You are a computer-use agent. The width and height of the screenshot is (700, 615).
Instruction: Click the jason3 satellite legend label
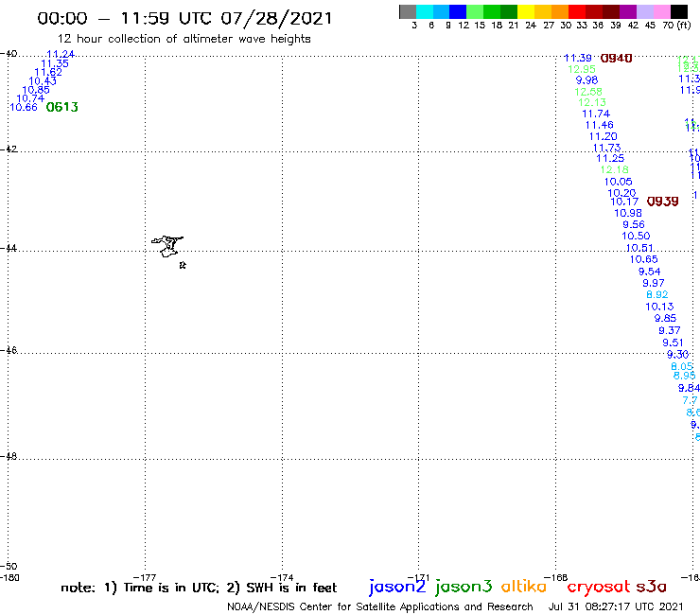point(464,587)
